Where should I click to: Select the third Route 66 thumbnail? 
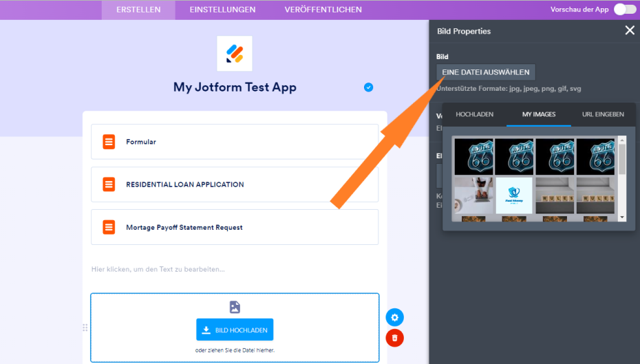(x=555, y=157)
